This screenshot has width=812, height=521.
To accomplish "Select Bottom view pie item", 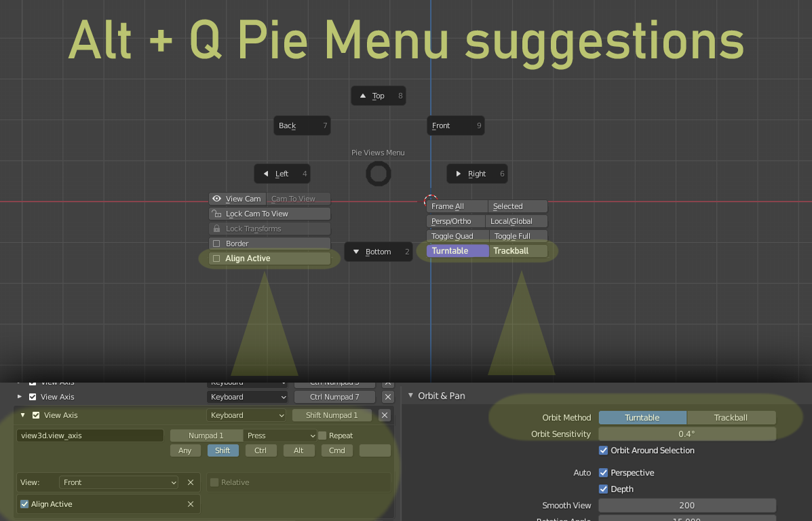I will 378,252.
